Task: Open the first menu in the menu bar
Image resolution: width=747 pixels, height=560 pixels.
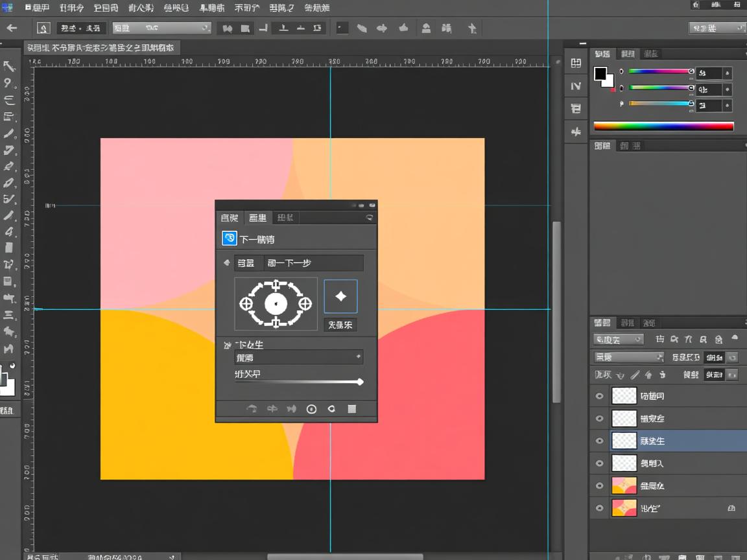Action: point(36,8)
